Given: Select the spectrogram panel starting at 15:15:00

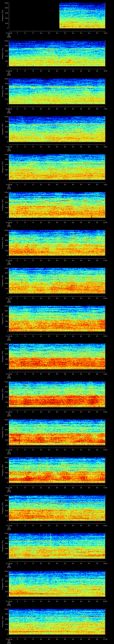Looking at the screenshot, I should pyautogui.click(x=57, y=432).
